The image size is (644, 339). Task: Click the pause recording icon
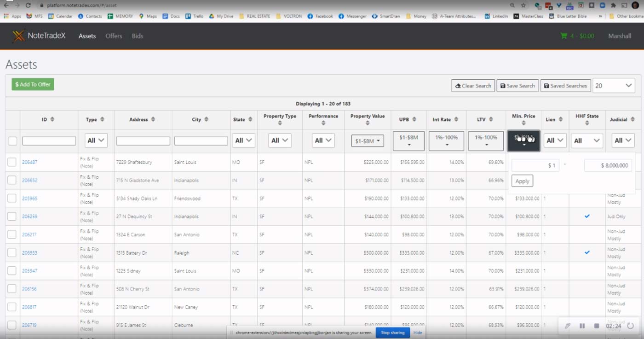tap(582, 326)
